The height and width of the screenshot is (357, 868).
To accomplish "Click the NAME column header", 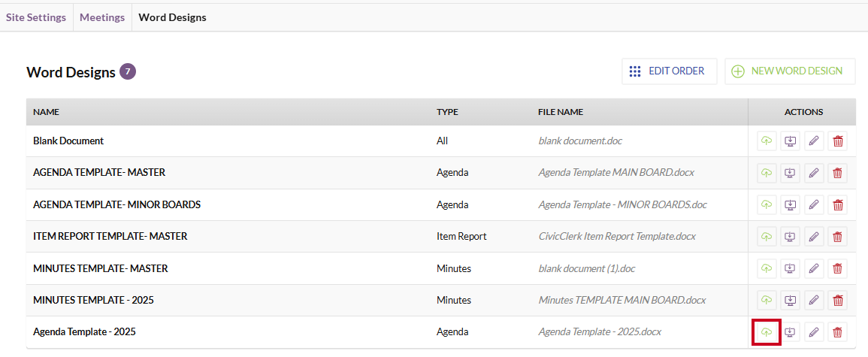I will click(x=46, y=112).
